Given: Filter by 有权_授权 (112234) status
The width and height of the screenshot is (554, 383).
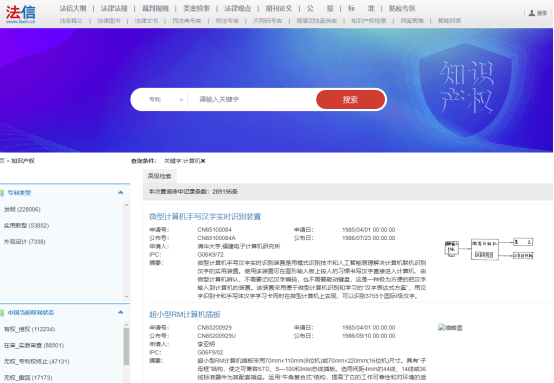Looking at the screenshot, I should (29, 329).
